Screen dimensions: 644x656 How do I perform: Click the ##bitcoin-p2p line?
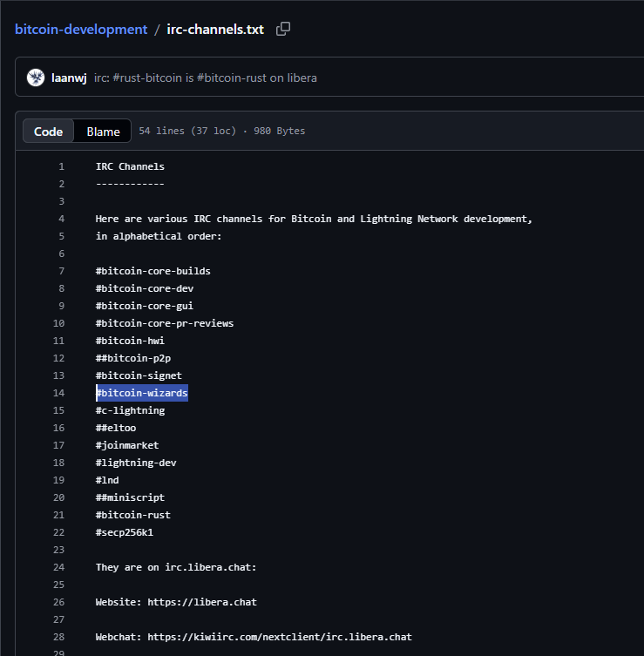point(133,358)
